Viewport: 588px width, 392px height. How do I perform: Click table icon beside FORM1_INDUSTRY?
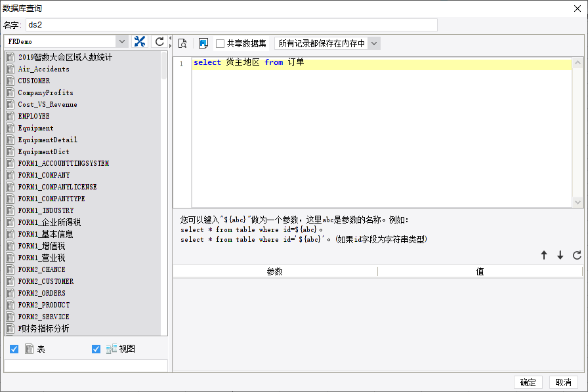[10, 210]
